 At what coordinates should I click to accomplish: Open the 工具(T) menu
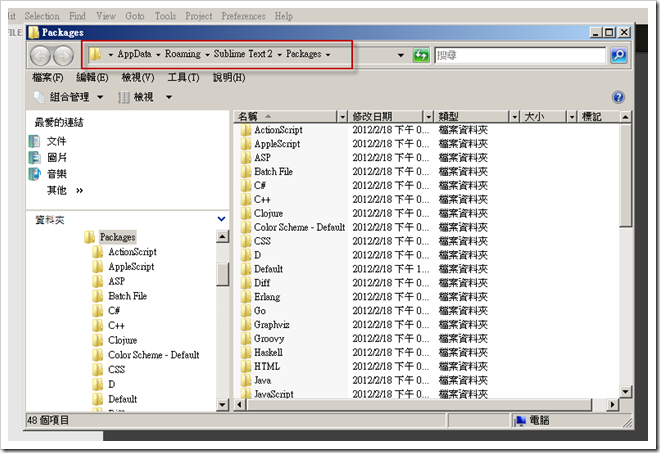click(x=183, y=77)
